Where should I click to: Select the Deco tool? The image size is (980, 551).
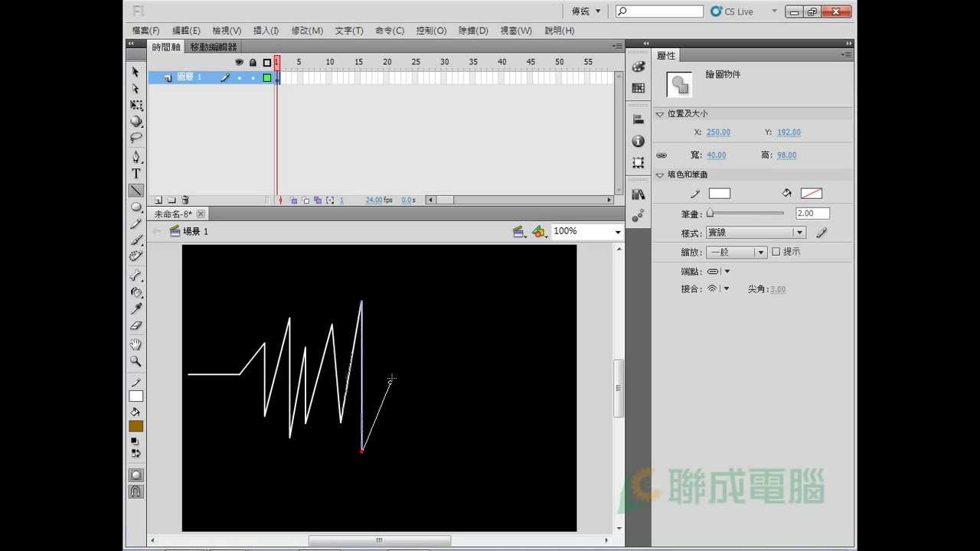click(x=136, y=256)
